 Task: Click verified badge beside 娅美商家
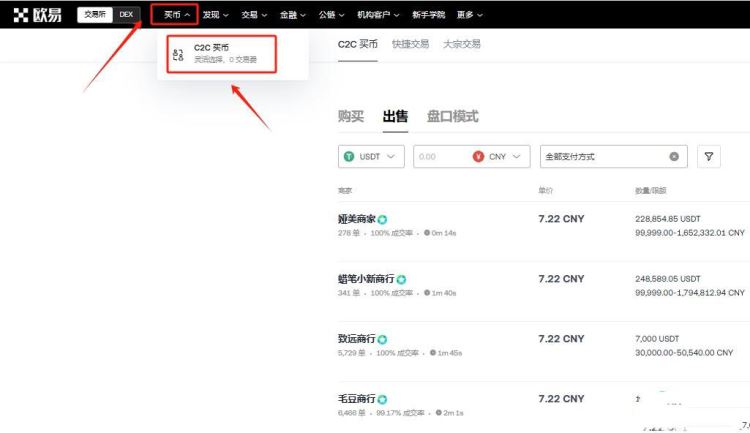(x=382, y=219)
